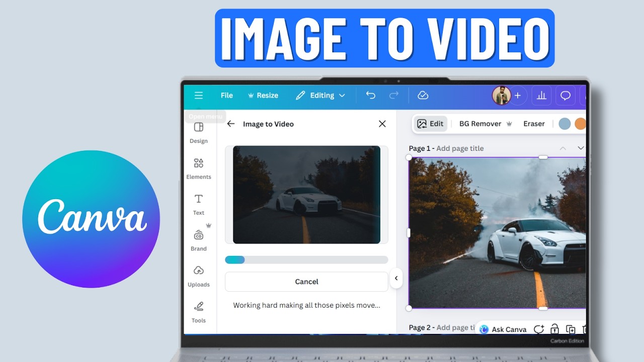Viewport: 644px width, 362px height.
Task: Close the Image to Video panel
Action: (x=382, y=124)
